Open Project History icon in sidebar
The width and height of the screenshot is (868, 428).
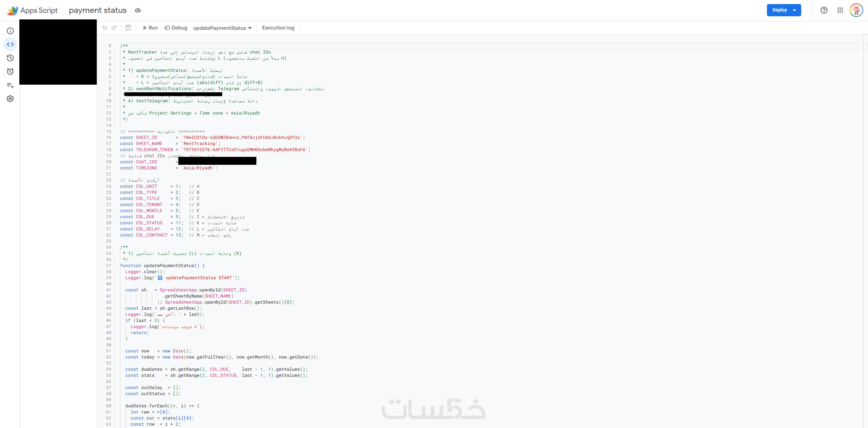tap(10, 58)
